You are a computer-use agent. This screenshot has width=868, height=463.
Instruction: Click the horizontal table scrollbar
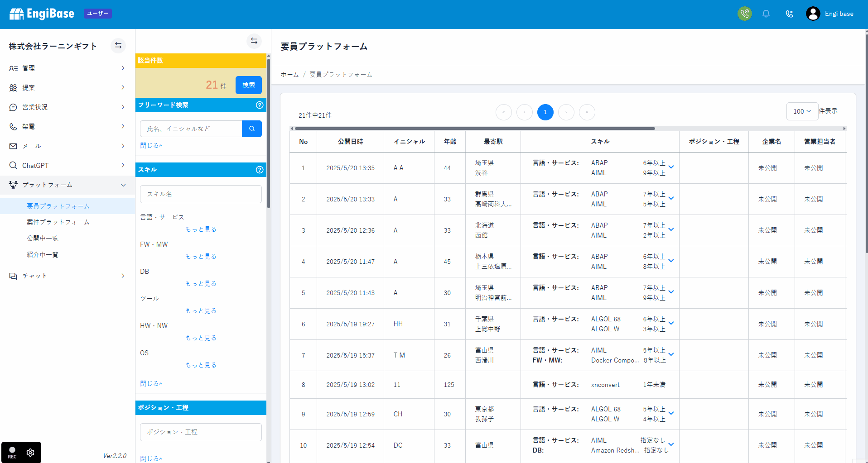pos(474,129)
